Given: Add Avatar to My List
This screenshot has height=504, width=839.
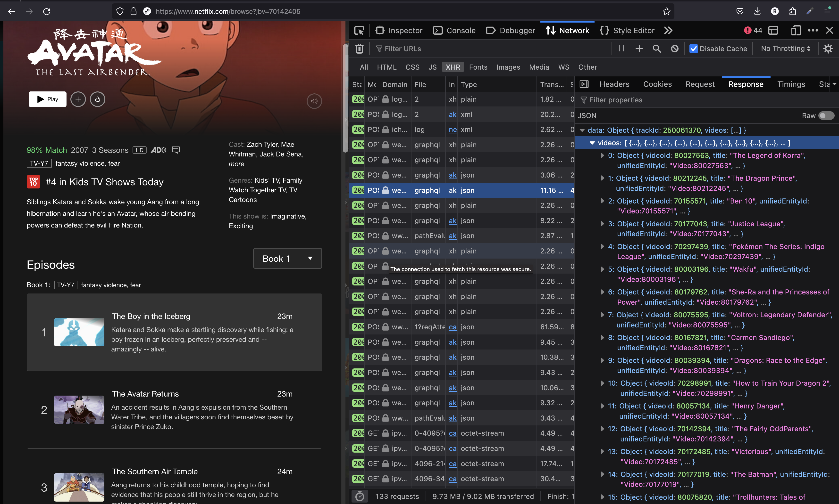Looking at the screenshot, I should 78,99.
